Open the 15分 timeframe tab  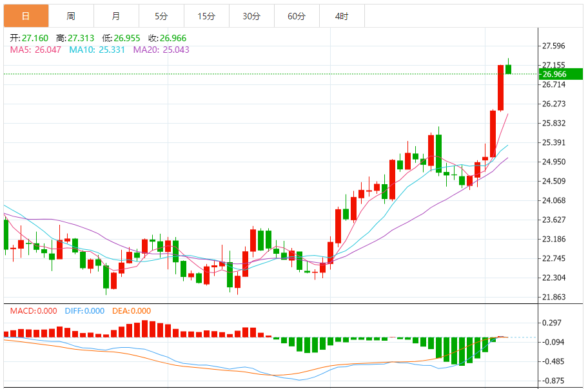point(206,16)
